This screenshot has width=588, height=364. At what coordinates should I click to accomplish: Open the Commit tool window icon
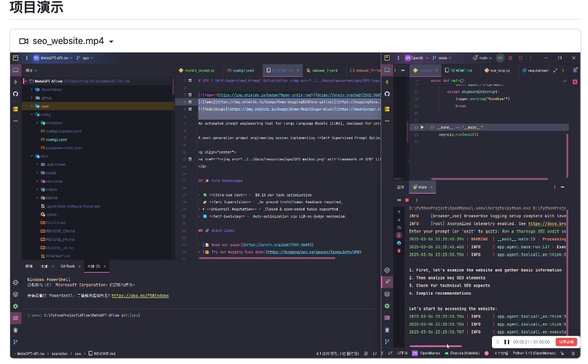tap(16, 82)
